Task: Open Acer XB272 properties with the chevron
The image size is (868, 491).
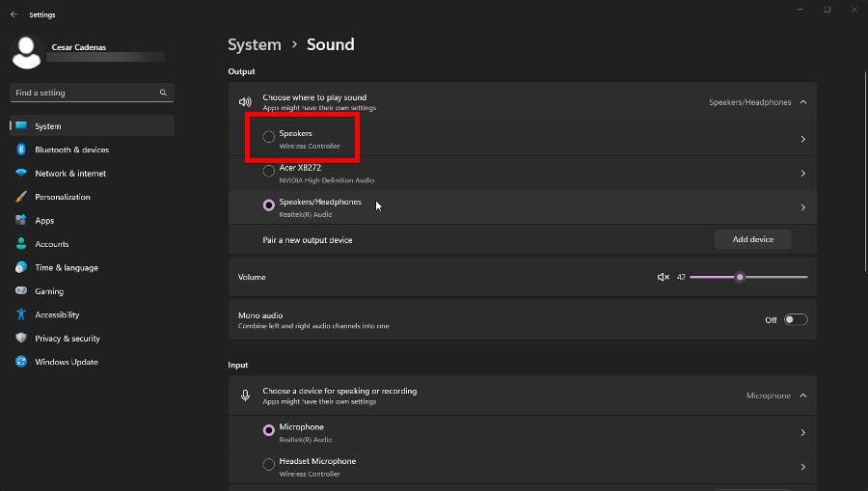Action: point(802,174)
